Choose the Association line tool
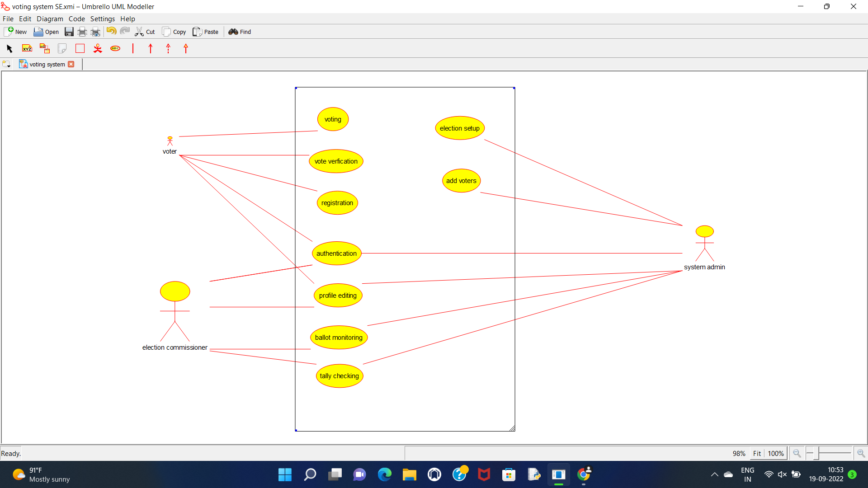The image size is (868, 488). click(x=133, y=48)
